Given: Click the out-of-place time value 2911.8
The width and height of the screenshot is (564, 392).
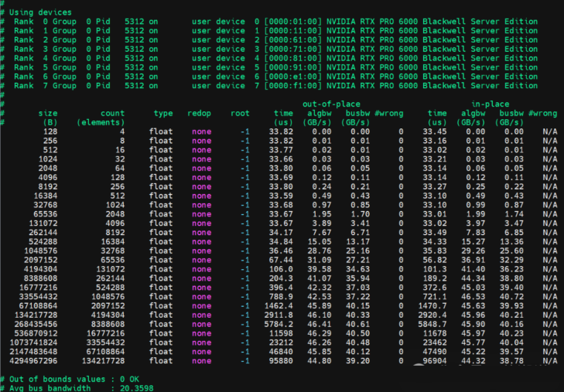Looking at the screenshot, I should (x=278, y=315).
